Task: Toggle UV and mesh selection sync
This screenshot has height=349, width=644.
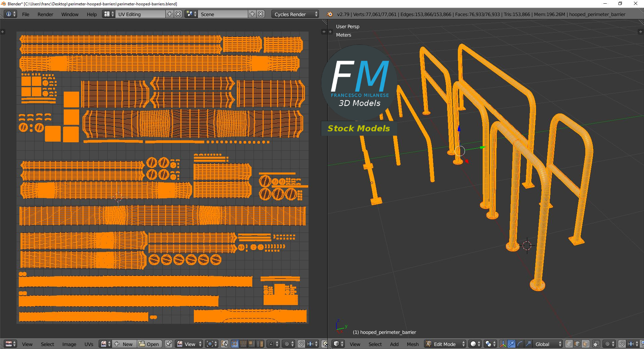Action: point(224,344)
